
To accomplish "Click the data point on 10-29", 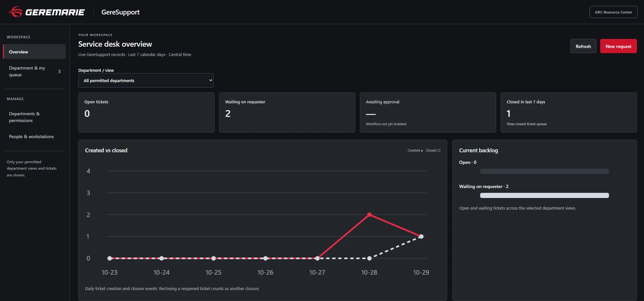I will coord(421,237).
